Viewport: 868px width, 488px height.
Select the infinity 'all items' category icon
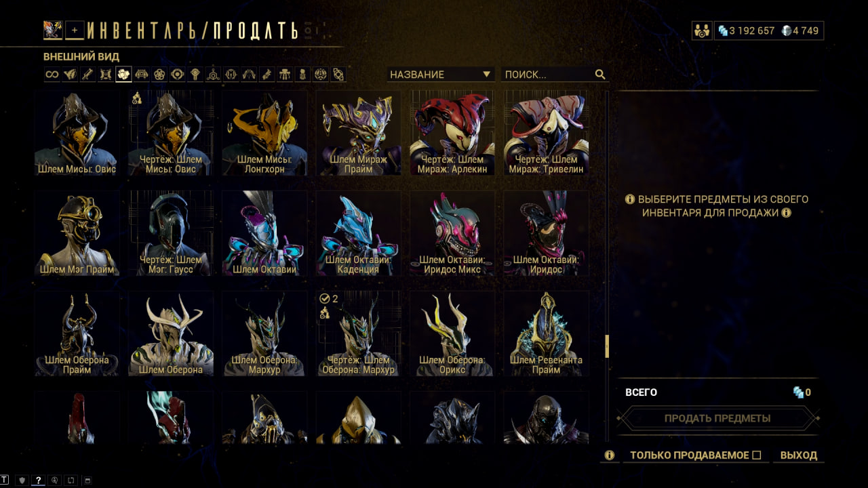point(52,75)
